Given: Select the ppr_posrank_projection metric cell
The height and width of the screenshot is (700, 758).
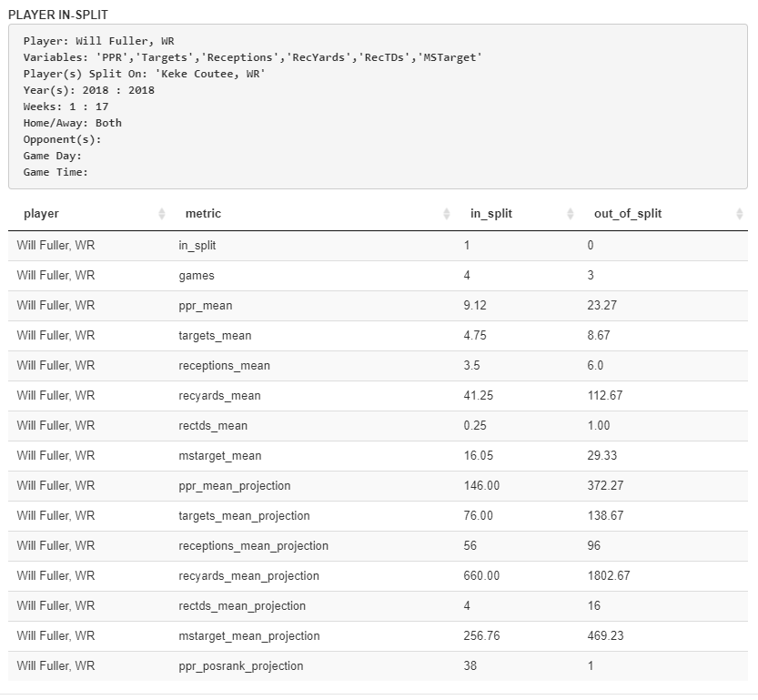Looking at the screenshot, I should pos(240,666).
